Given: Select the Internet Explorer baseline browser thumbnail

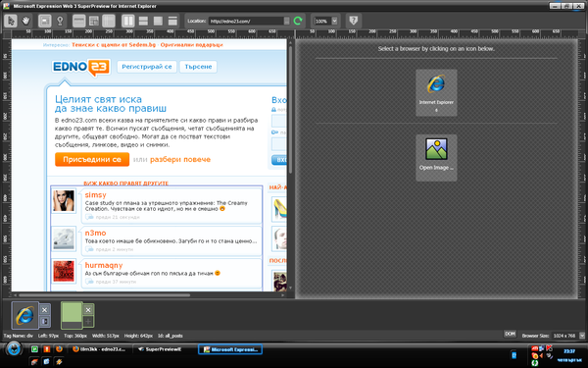Looking at the screenshot, I should click(24, 315).
